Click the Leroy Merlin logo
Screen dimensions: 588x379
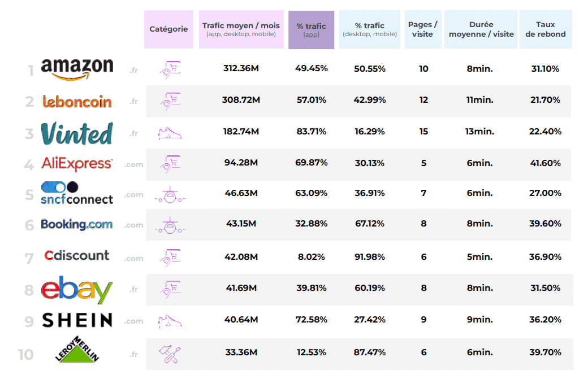coord(77,352)
